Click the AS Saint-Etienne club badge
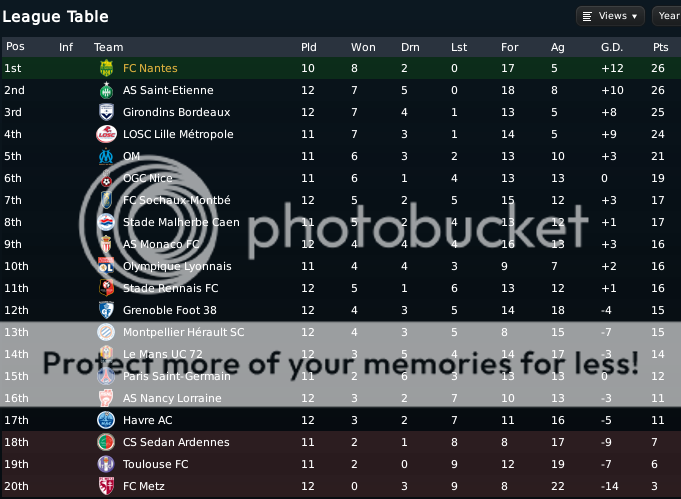 pyautogui.click(x=105, y=91)
